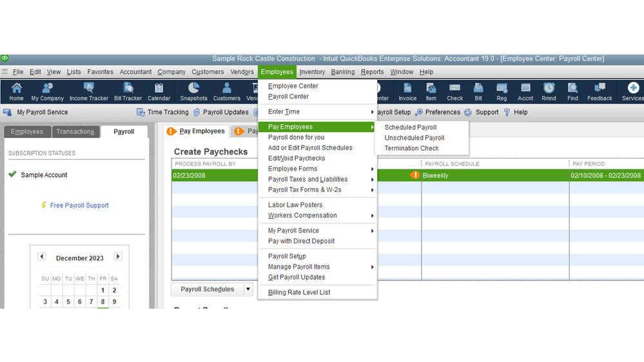Open Preferences in payroll bar

pyautogui.click(x=438, y=112)
